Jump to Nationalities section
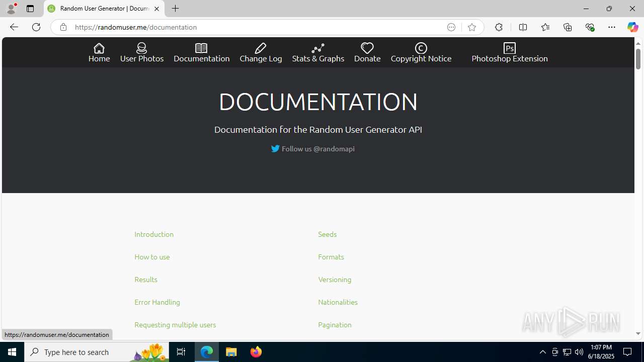 (x=338, y=302)
